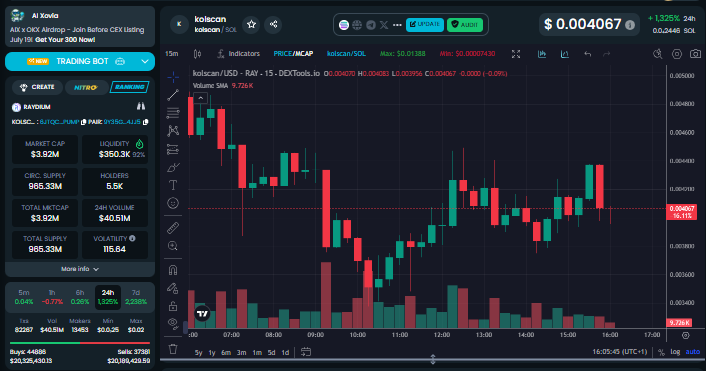
Task: Open fullscreen chart mode
Action: pos(516,54)
